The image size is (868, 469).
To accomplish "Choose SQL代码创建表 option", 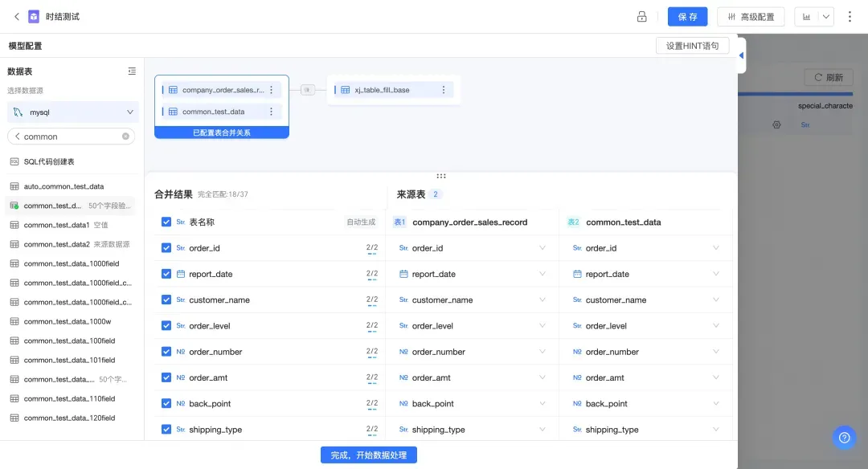I will (48, 161).
